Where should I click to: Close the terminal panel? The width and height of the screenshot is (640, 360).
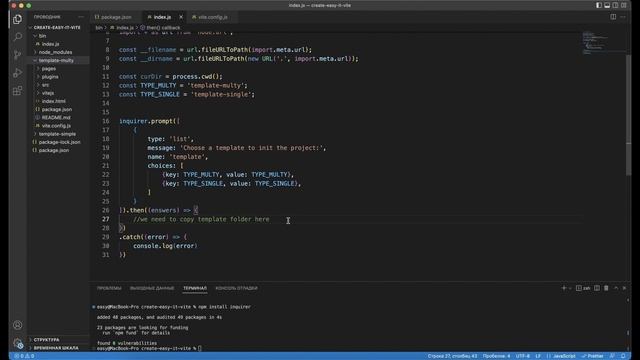(624, 288)
